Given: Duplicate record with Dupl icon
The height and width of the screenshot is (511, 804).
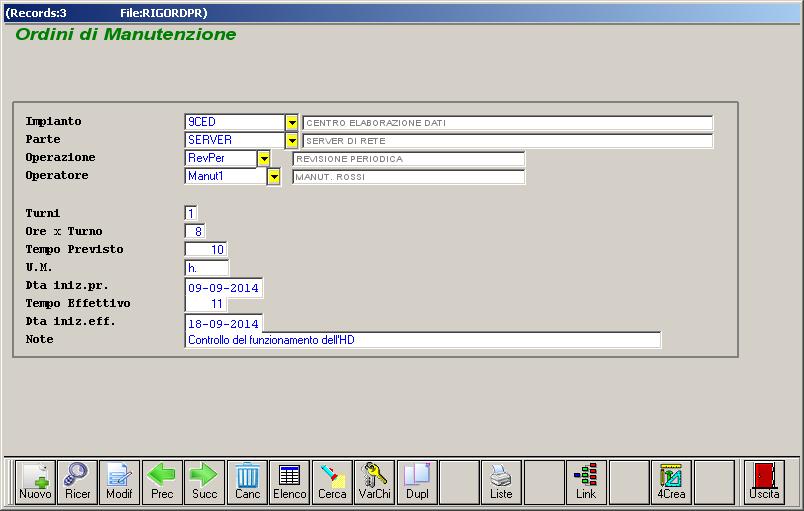Looking at the screenshot, I should click(x=417, y=482).
